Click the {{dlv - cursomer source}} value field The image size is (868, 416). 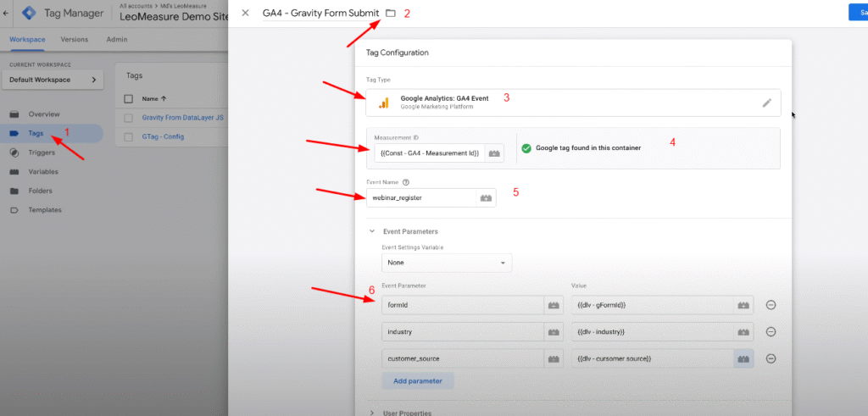pos(653,358)
